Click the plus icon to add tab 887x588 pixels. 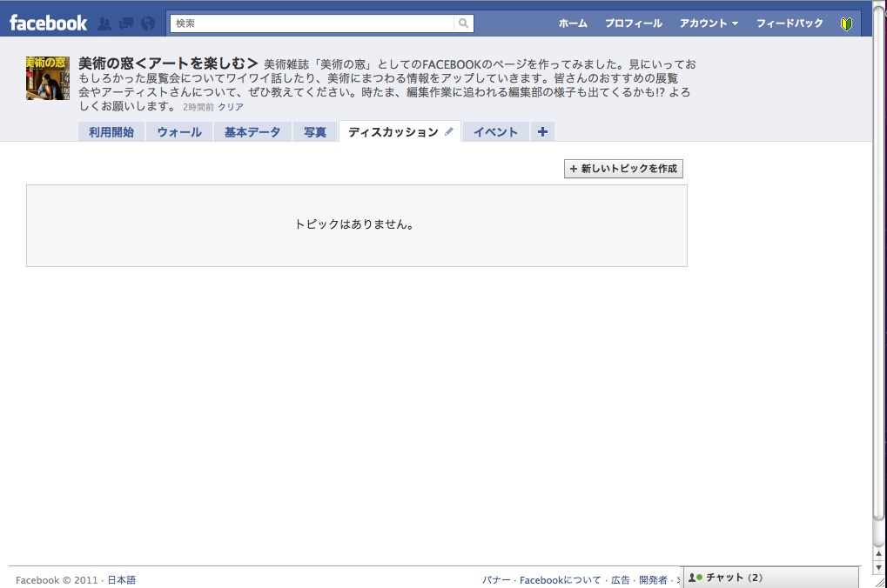tap(542, 132)
